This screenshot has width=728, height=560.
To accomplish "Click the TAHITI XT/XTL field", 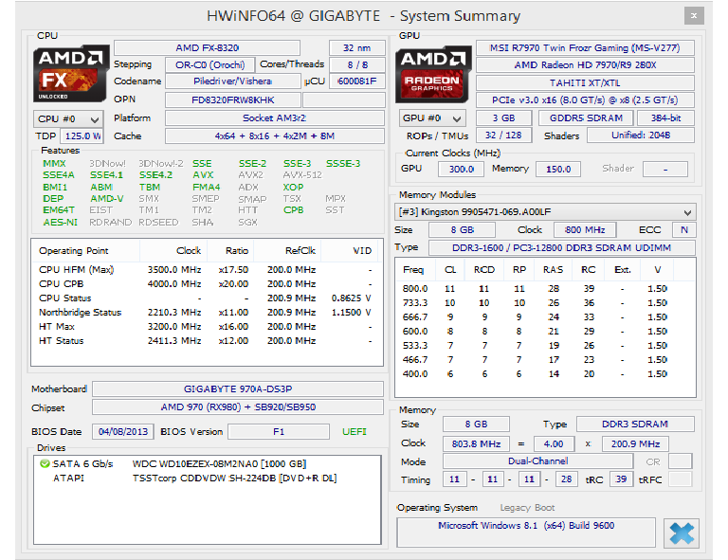I will tap(585, 82).
